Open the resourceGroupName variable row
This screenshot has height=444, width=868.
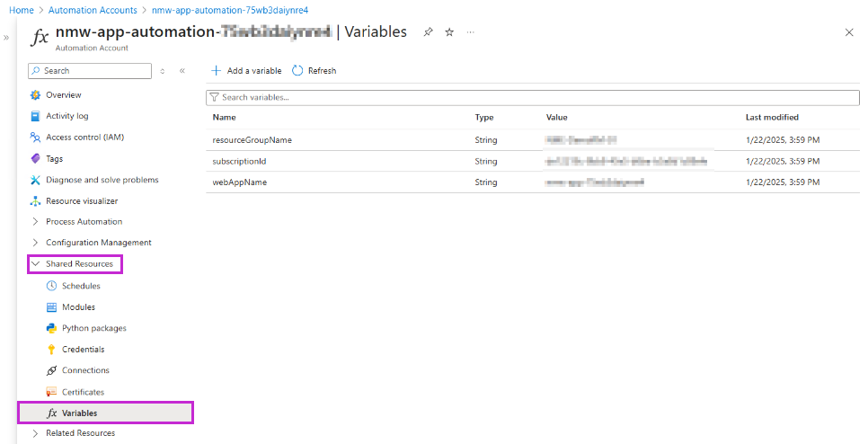tap(533, 140)
